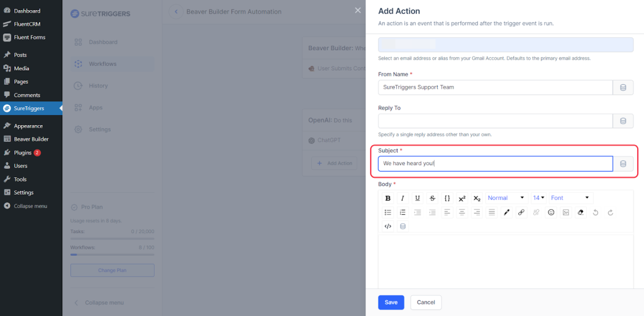The image size is (644, 316).
Task: Click into the Reply To field
Action: 495,121
